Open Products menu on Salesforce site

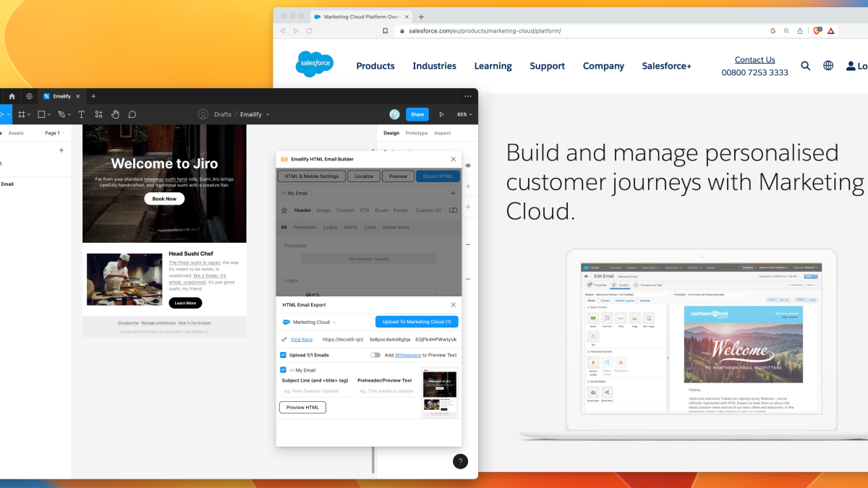tap(375, 66)
